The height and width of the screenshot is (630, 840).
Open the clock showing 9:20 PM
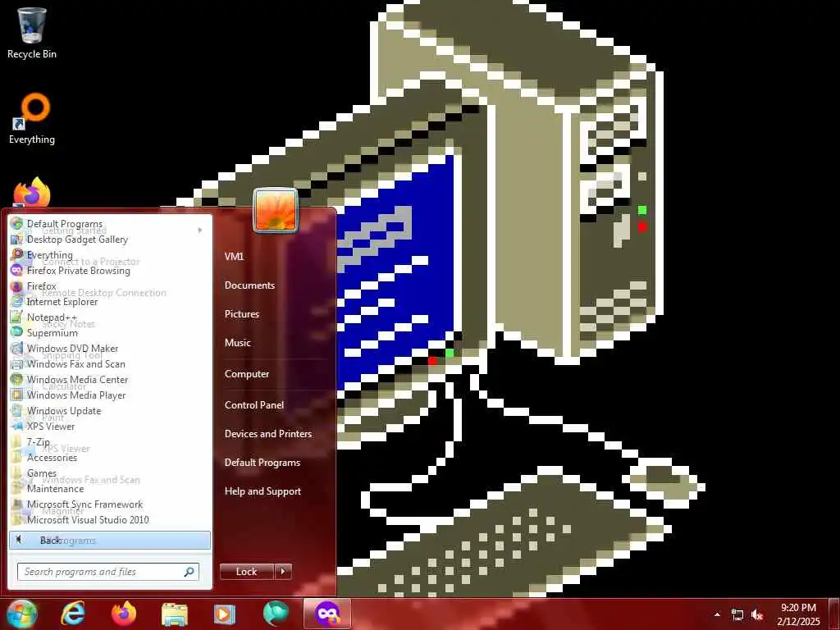click(x=798, y=614)
